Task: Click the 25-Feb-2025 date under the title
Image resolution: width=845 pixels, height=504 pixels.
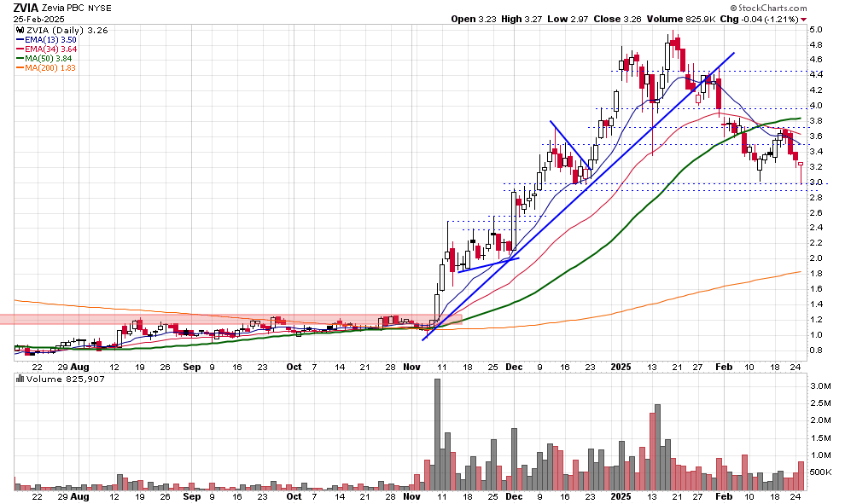Action: [37, 19]
